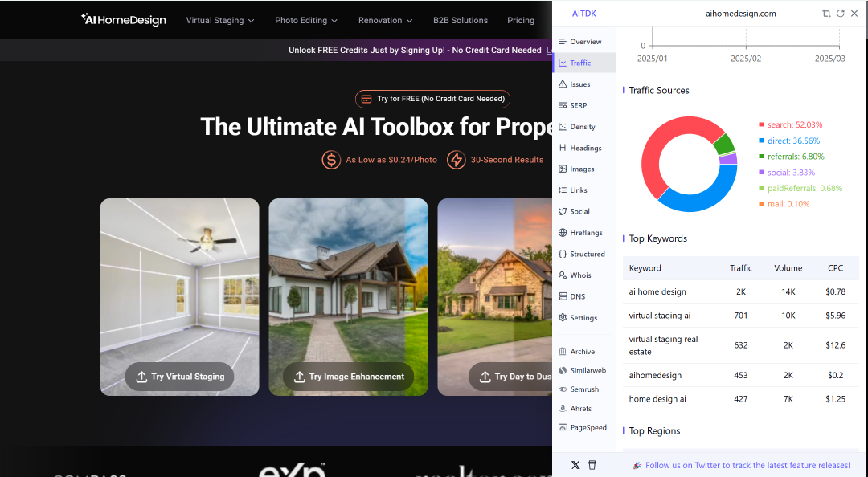Screen dimensions: 868x477
Task: Click the lightning bolt 30-Second Results icon
Action: coord(457,160)
